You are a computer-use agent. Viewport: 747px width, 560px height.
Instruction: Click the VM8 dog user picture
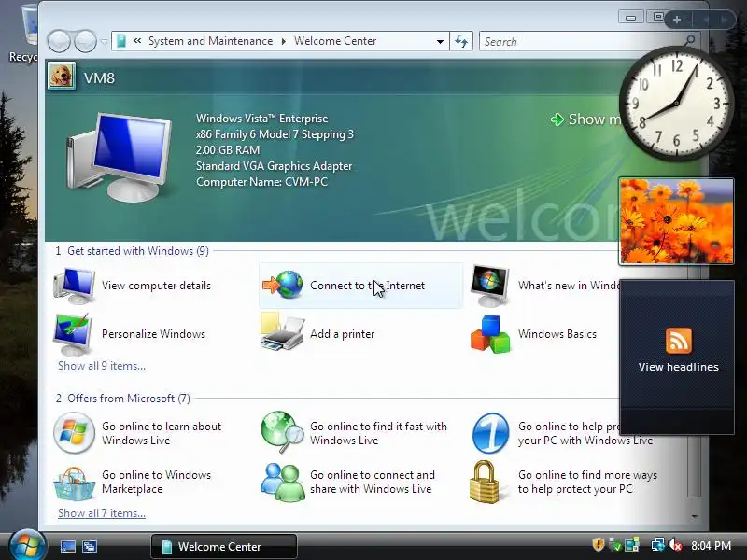tap(62, 77)
